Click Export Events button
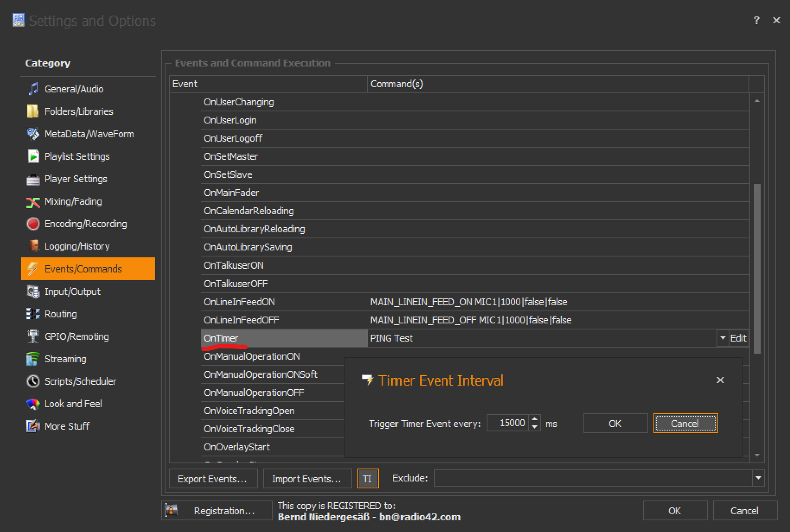 [213, 479]
